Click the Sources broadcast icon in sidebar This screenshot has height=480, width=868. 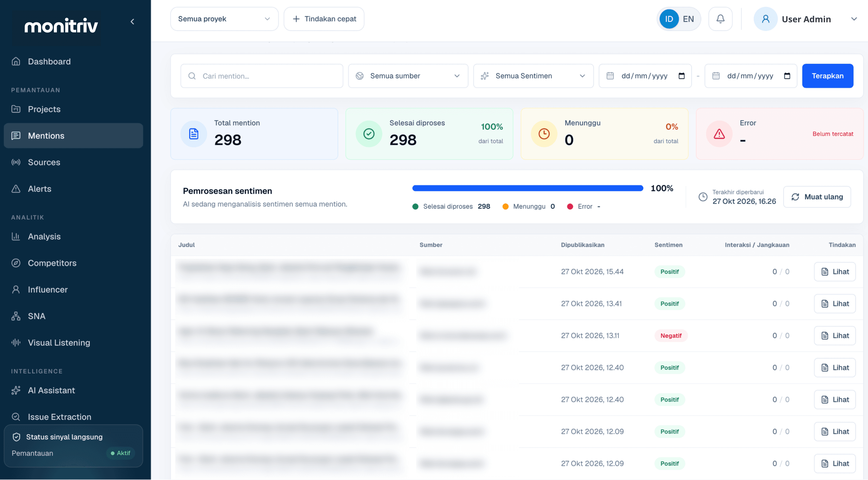coord(16,162)
